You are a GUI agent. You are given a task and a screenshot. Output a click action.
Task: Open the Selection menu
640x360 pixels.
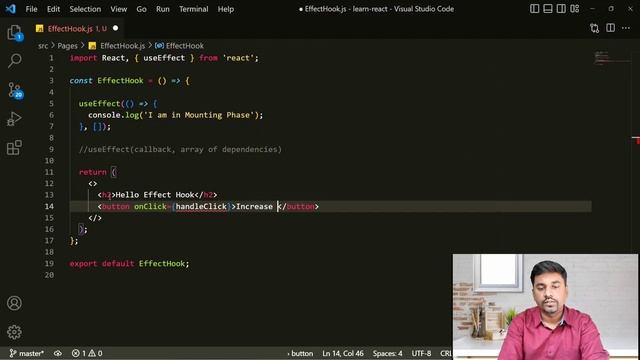(x=85, y=9)
